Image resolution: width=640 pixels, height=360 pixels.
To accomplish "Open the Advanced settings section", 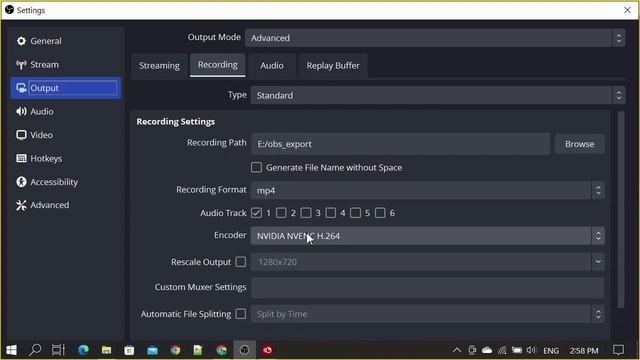I will 66,205.
